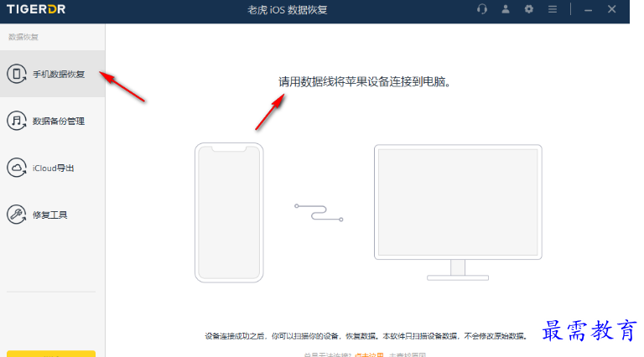Open settings via the gear icon
Viewport: 644px width, 357px height.
[529, 9]
